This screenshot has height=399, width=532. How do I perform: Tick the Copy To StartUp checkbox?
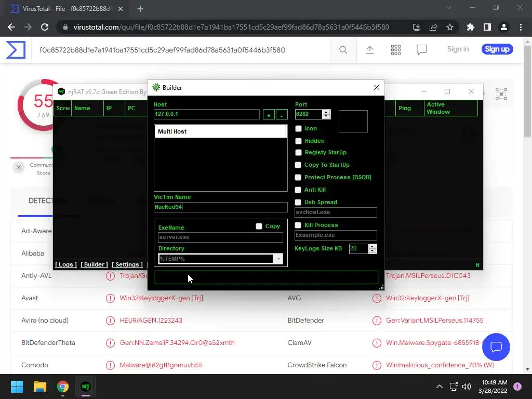tap(298, 165)
